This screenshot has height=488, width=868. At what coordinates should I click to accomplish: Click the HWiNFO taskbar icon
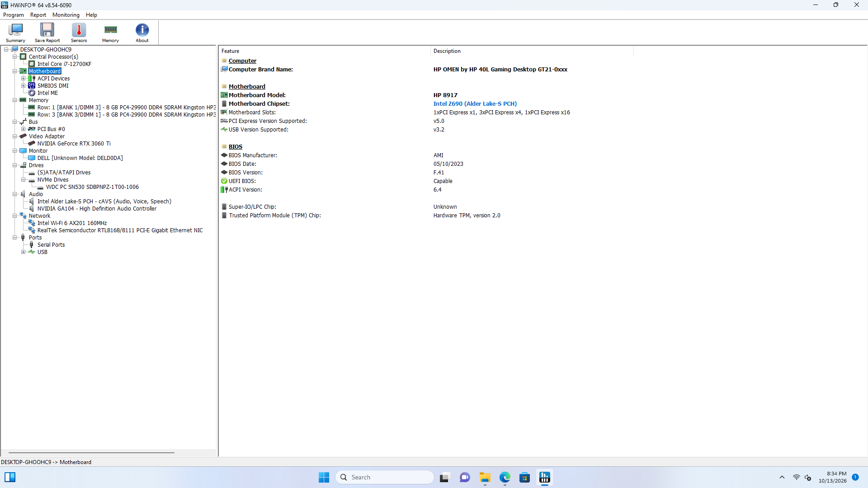545,477
